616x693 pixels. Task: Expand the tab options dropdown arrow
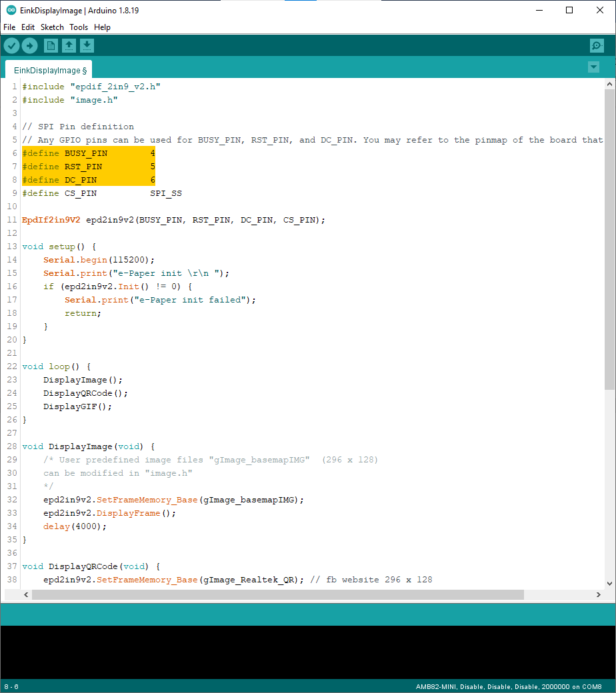coord(593,67)
